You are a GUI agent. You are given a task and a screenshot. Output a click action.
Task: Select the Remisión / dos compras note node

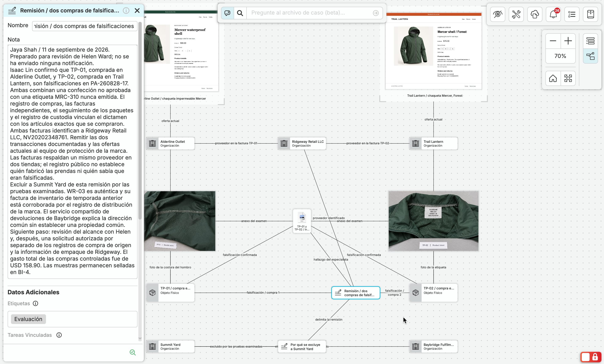pyautogui.click(x=356, y=293)
